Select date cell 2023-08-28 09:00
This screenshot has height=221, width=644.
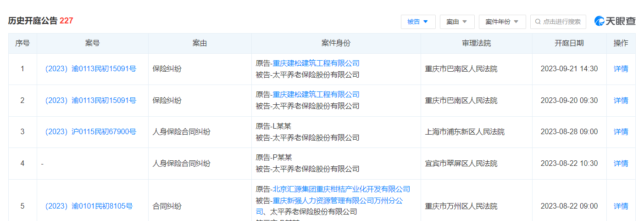point(569,132)
